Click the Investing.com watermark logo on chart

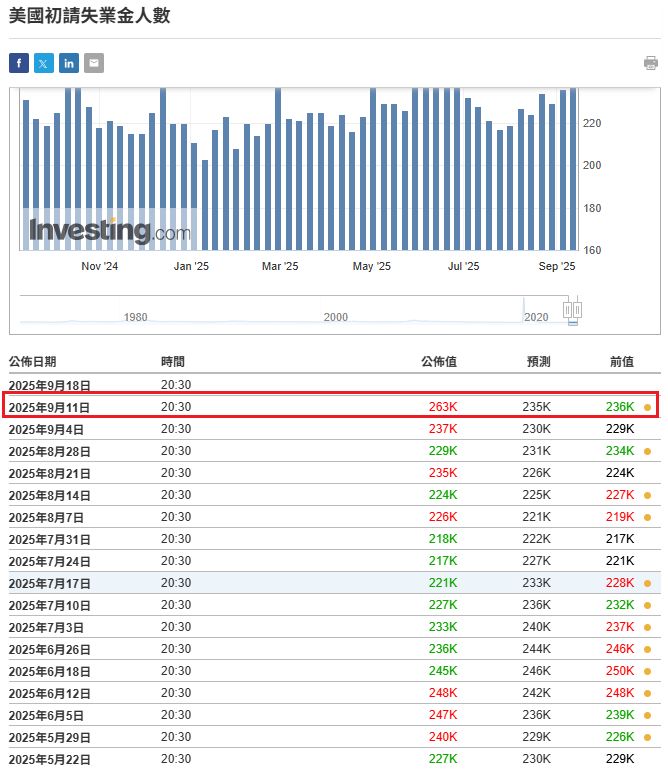[109, 231]
